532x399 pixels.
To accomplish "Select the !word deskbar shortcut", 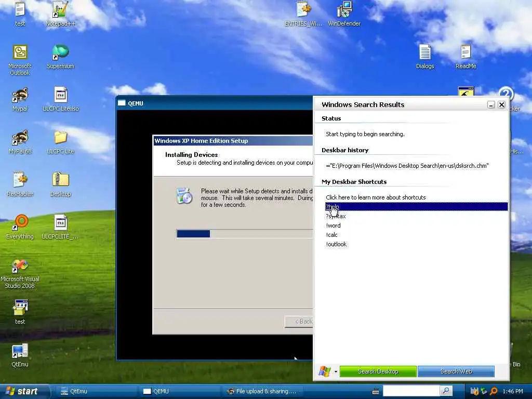I will point(333,225).
